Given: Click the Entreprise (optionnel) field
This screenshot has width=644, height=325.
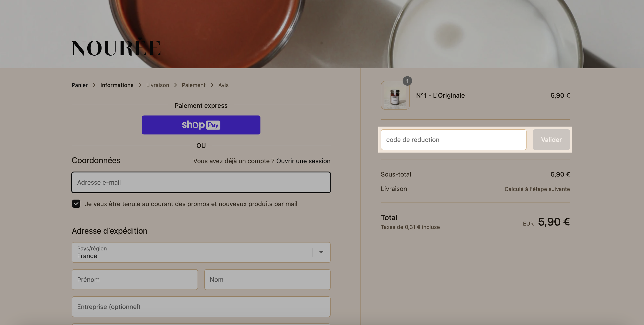Looking at the screenshot, I should click(x=201, y=306).
